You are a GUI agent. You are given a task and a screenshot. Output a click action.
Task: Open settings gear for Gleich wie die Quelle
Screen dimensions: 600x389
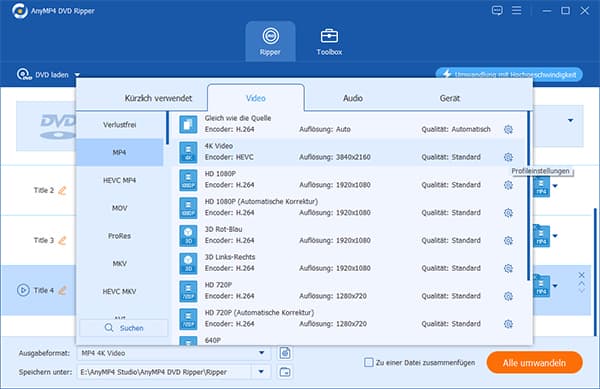tap(508, 130)
